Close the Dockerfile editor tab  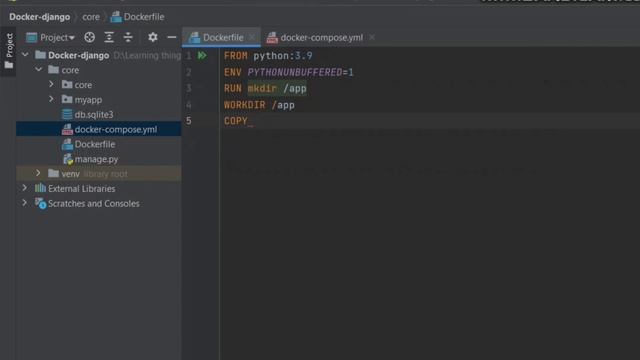(x=252, y=37)
